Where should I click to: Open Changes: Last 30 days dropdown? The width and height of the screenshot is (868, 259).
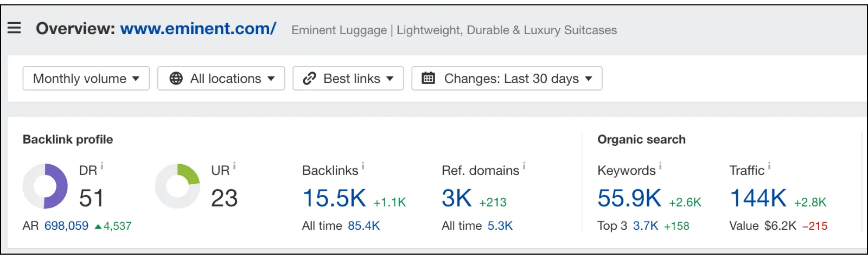(x=507, y=79)
